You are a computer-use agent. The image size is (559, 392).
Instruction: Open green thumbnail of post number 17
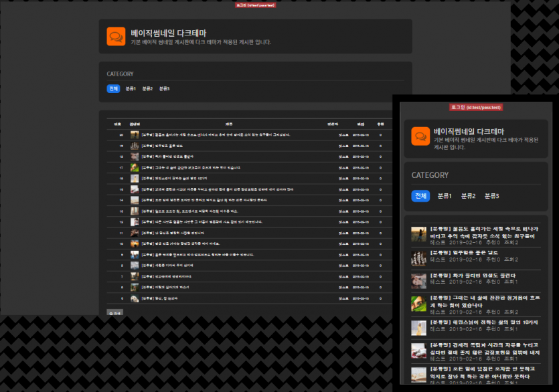click(135, 167)
